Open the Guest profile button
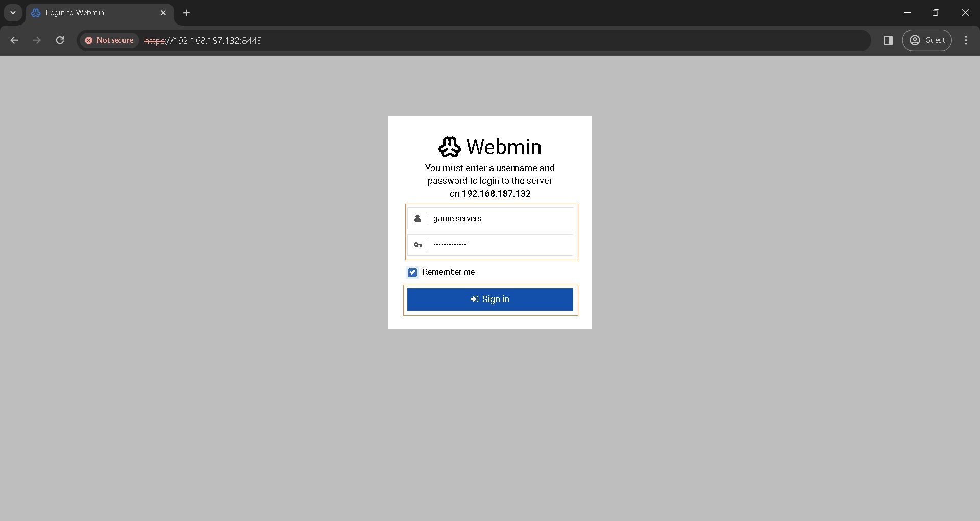980x521 pixels. [927, 40]
